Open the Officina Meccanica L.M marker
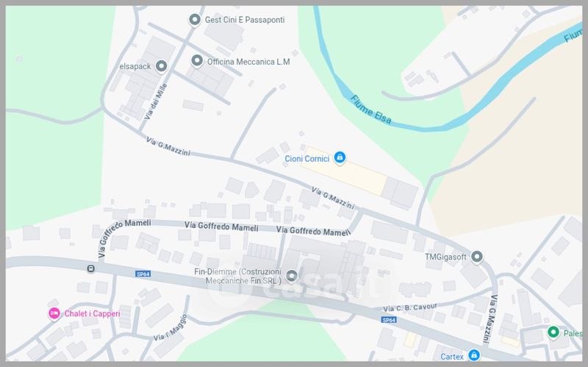 (197, 61)
